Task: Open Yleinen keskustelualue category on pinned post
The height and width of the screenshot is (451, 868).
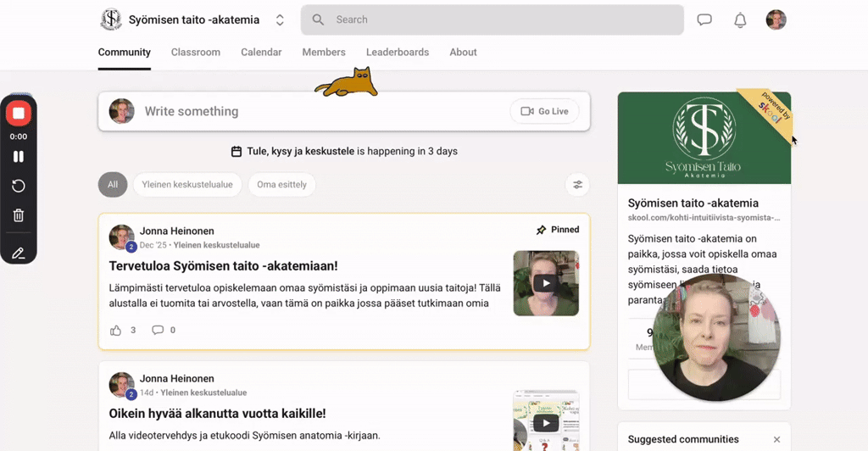Action: point(216,245)
